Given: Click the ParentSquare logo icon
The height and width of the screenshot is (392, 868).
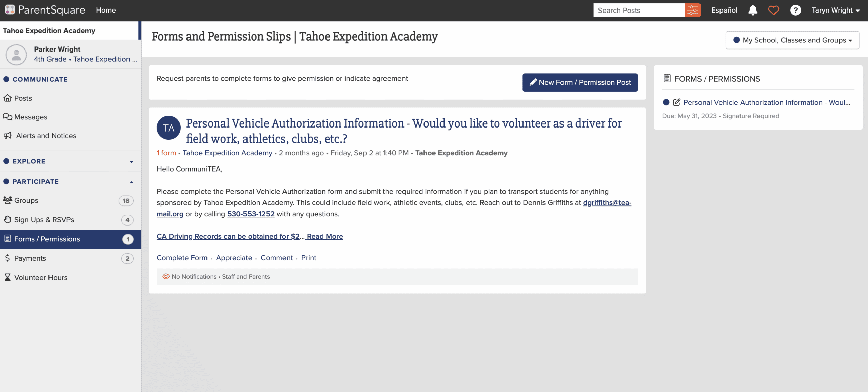Looking at the screenshot, I should [10, 10].
